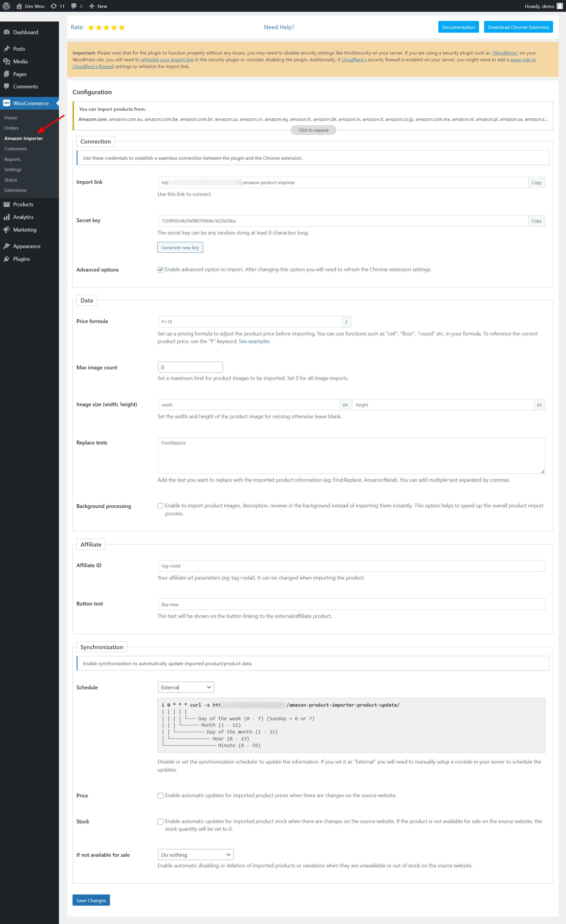The width and height of the screenshot is (566, 924).
Task: Open the WordPress logo menu
Action: click(x=6, y=6)
